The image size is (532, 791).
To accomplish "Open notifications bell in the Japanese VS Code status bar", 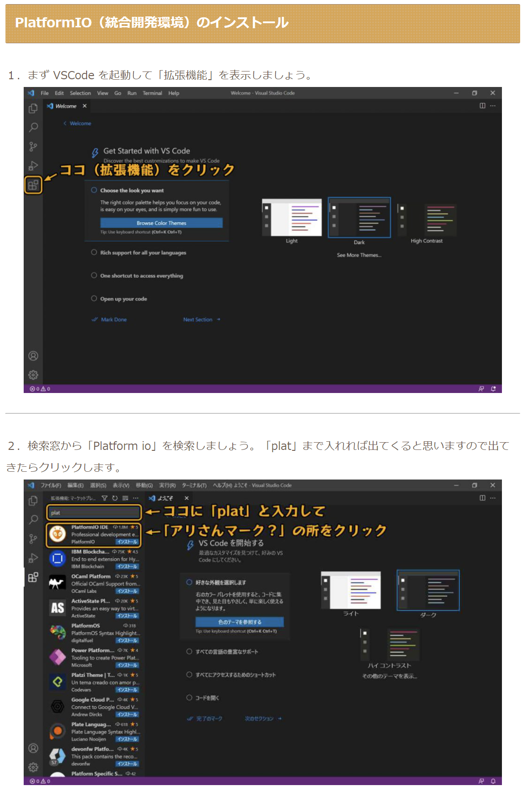I will [x=493, y=781].
